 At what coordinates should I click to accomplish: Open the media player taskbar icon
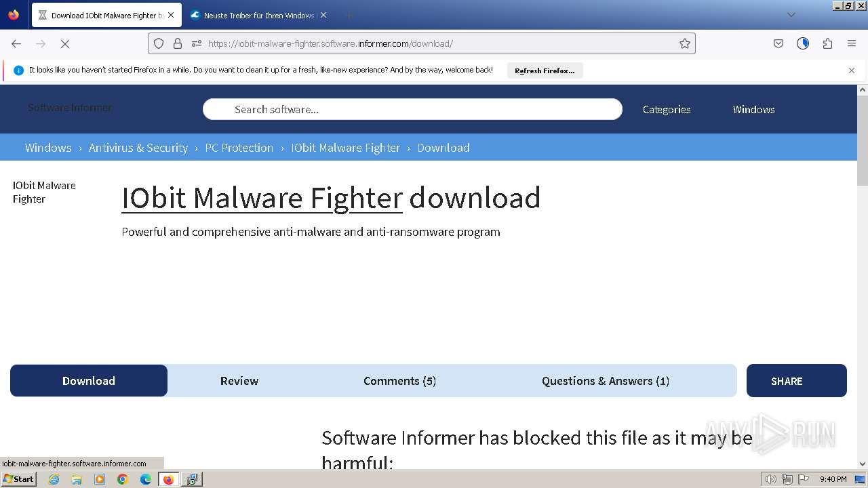(x=100, y=479)
